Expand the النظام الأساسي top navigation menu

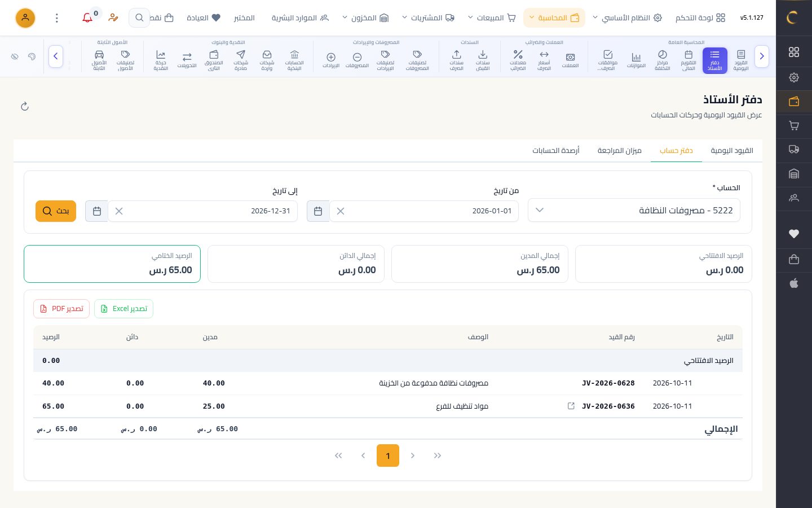coord(627,18)
